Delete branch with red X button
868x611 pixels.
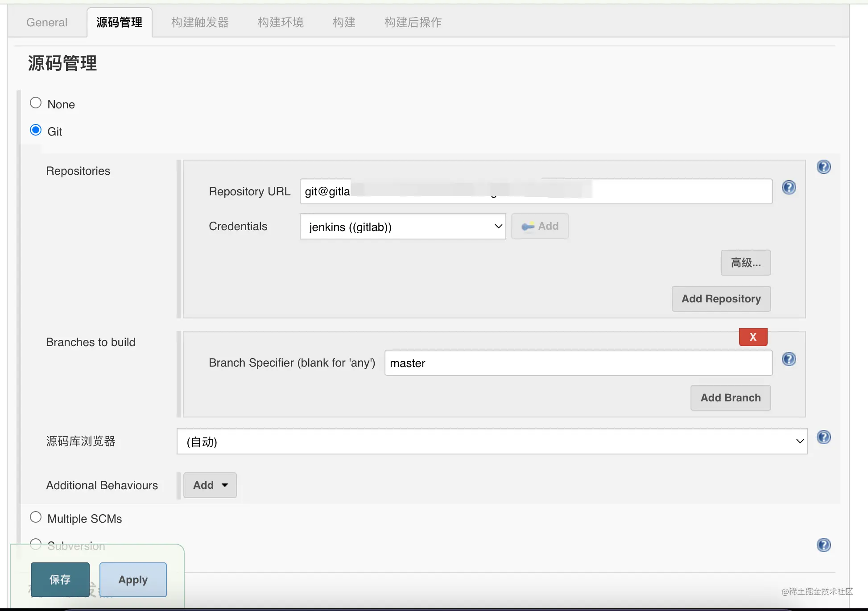753,337
